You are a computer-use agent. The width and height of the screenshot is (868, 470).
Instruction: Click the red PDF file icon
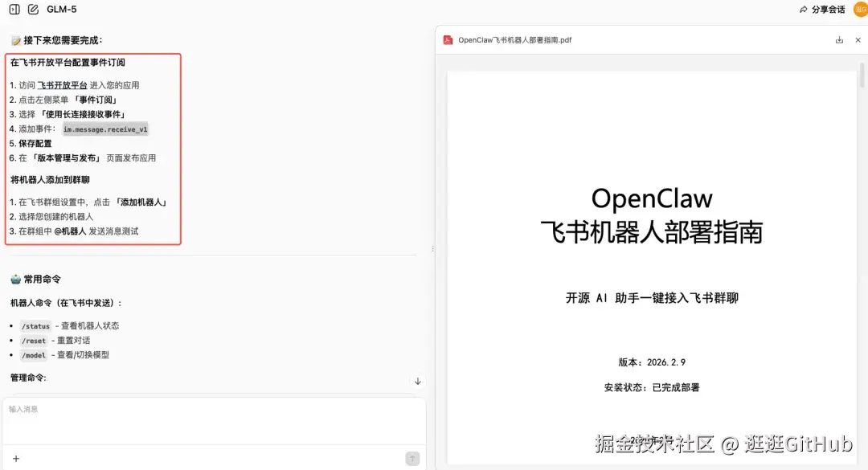(448, 39)
